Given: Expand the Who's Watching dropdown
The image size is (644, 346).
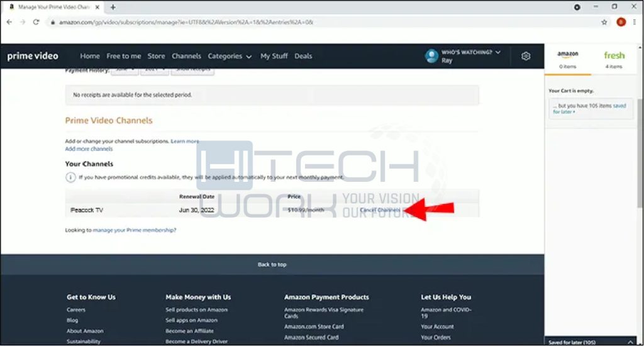Looking at the screenshot, I should pyautogui.click(x=470, y=52).
